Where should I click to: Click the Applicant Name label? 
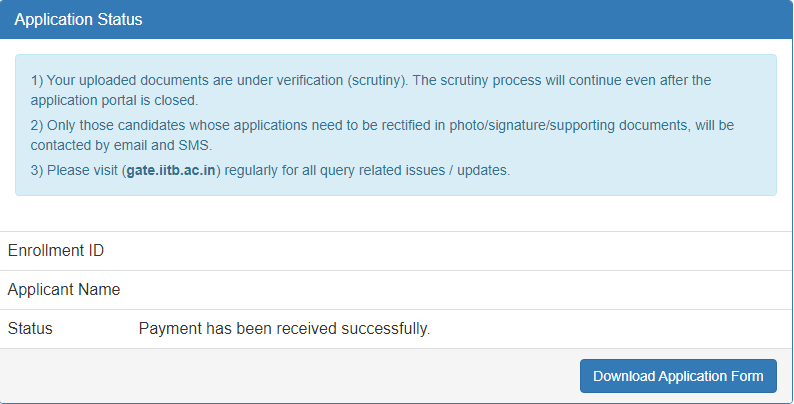pos(64,290)
